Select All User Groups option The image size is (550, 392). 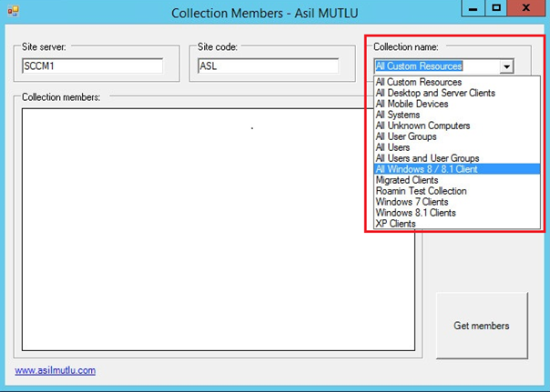tap(457, 136)
